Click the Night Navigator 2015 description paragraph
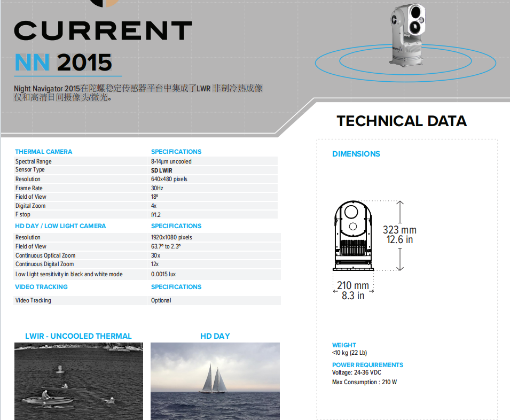The height and width of the screenshot is (420, 510). pyautogui.click(x=138, y=93)
